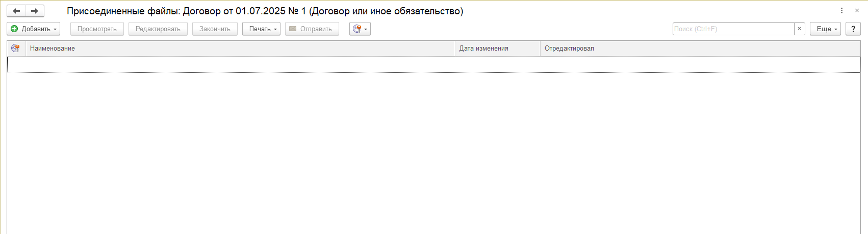This screenshot has width=868, height=234.
Task: Open the Добавить dropdown to add a file
Action: click(34, 29)
